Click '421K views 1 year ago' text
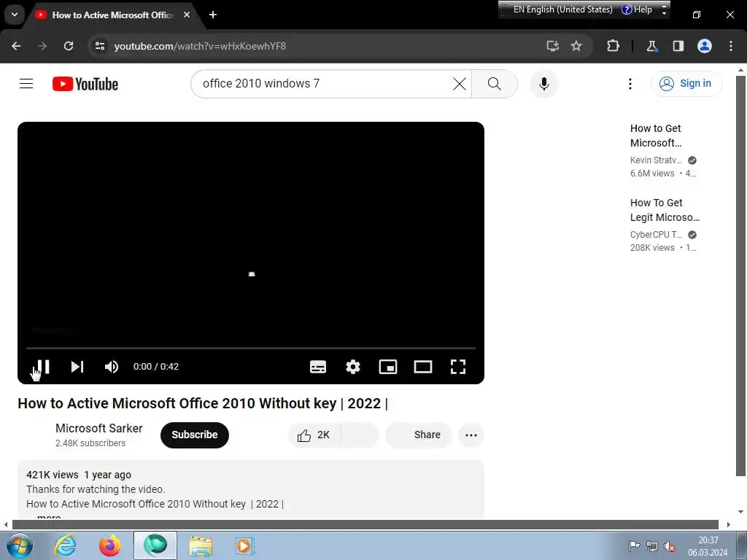 [79, 475]
